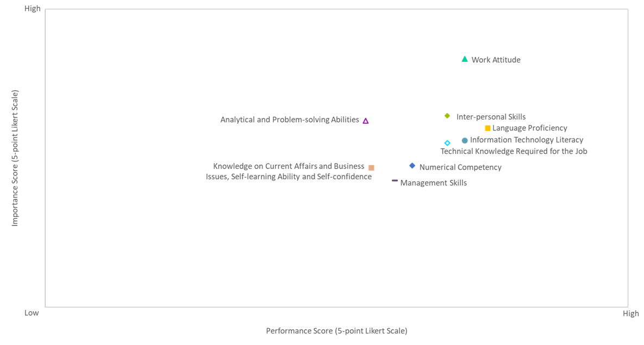Select the Inter-personal Skills diamond marker

pos(447,116)
